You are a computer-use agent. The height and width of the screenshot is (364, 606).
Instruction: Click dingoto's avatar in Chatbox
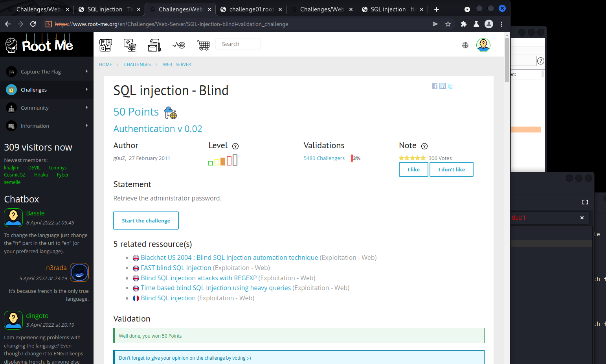[13, 320]
